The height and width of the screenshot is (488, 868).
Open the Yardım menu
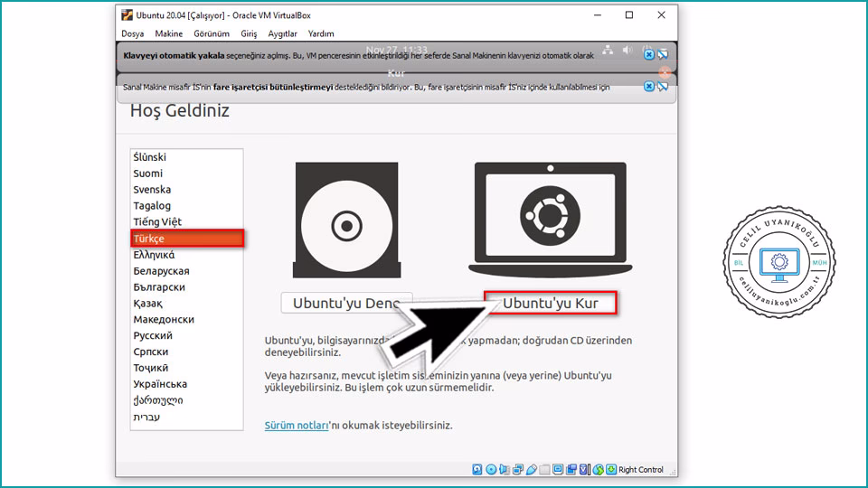click(321, 33)
